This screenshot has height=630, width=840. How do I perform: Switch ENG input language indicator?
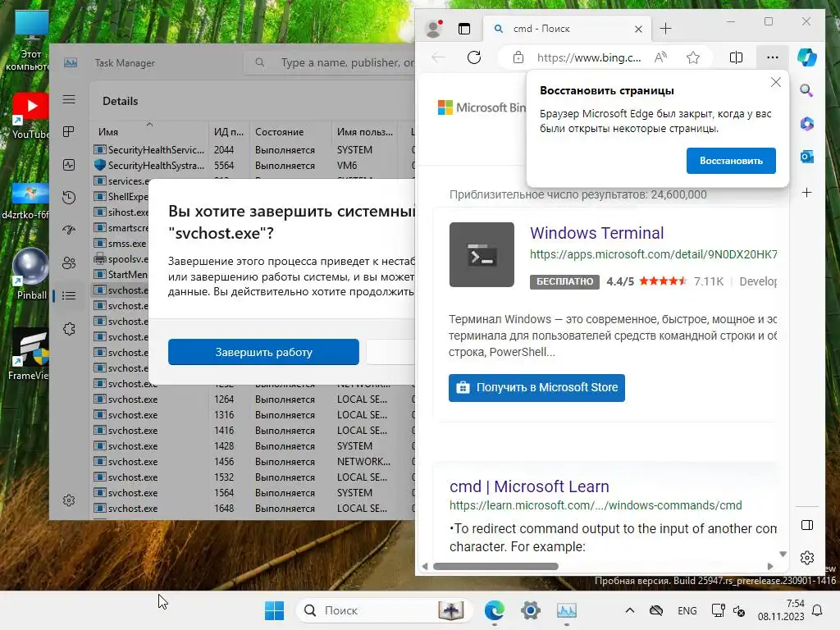(687, 610)
